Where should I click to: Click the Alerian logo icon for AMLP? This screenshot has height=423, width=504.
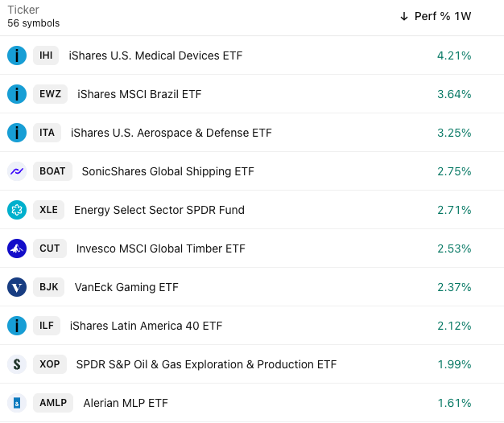coord(17,403)
